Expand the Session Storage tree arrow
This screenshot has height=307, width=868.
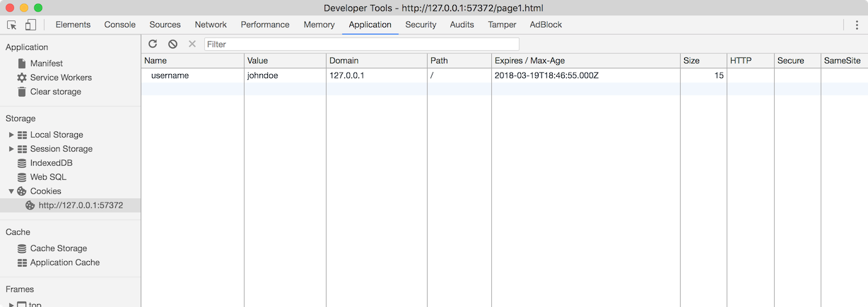(11, 149)
